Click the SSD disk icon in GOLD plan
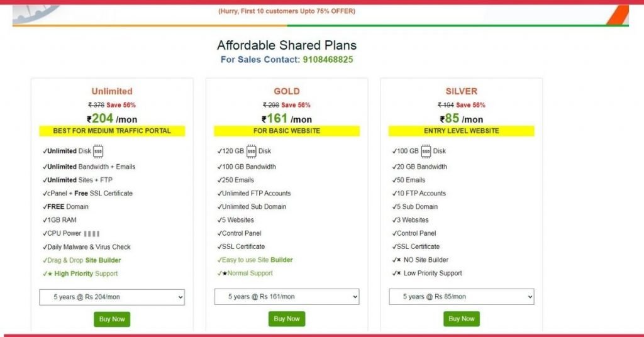The width and height of the screenshot is (644, 337). coord(252,151)
